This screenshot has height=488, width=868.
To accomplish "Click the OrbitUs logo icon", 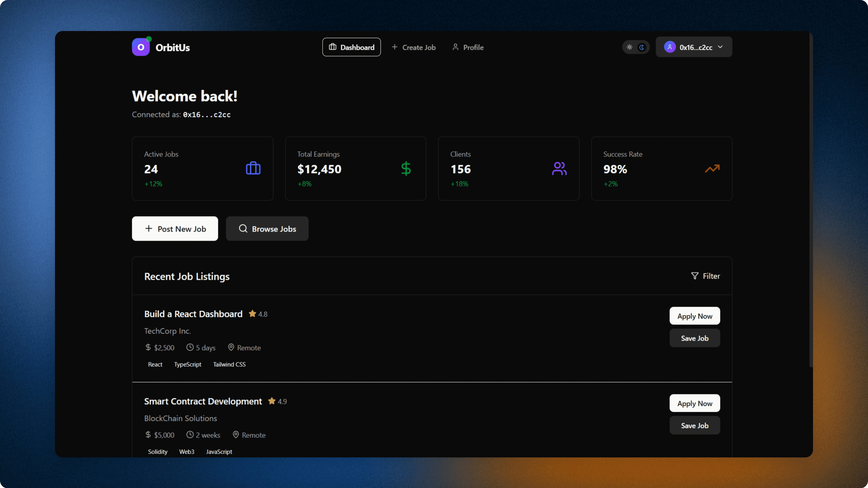I will click(141, 47).
